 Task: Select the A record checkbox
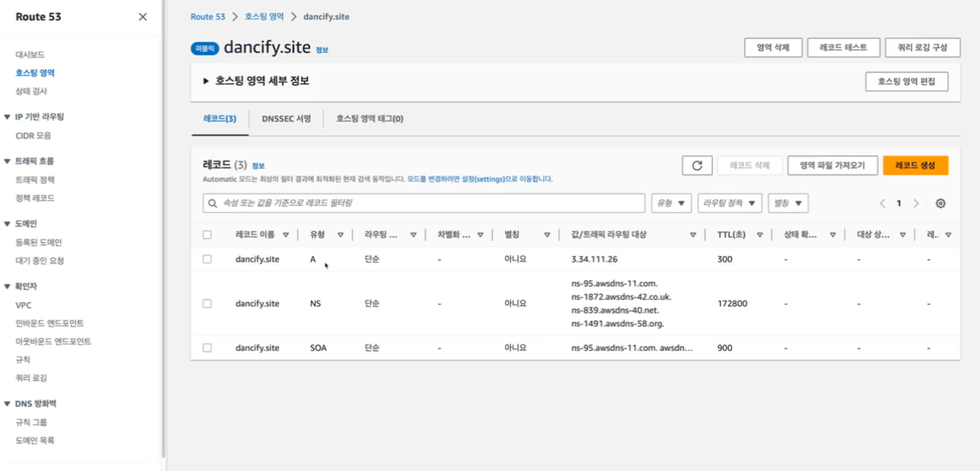coord(207,259)
